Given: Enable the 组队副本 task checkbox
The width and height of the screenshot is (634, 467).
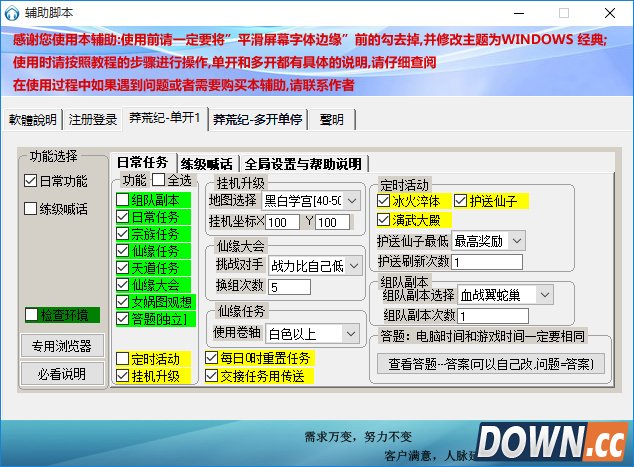Looking at the screenshot, I should [x=123, y=200].
